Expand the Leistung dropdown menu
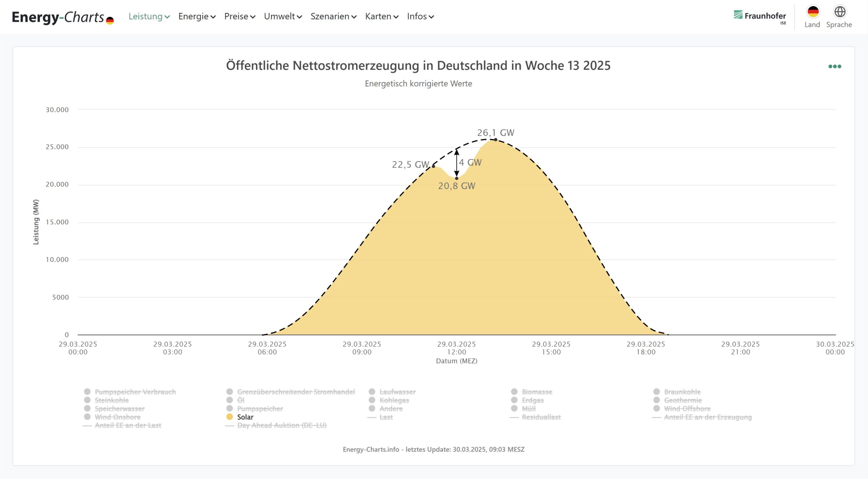This screenshot has height=479, width=868. click(x=149, y=17)
